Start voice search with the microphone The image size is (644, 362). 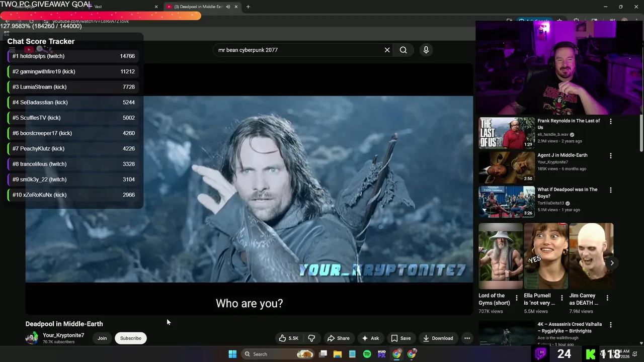point(426,50)
